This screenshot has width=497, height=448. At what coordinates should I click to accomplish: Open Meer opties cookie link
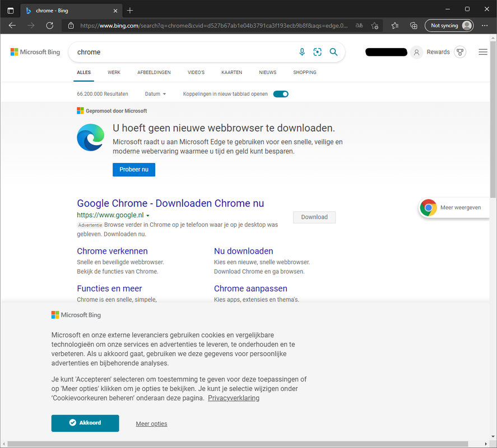(x=151, y=423)
